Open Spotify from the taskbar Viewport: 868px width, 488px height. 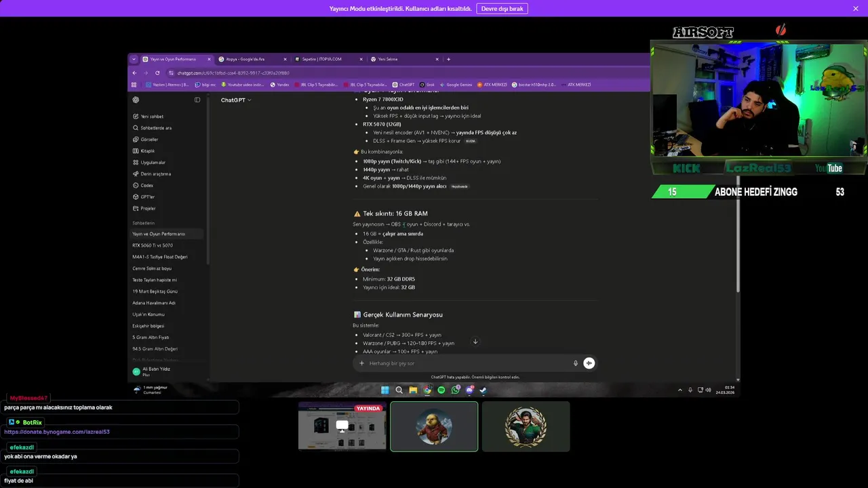[x=441, y=390]
